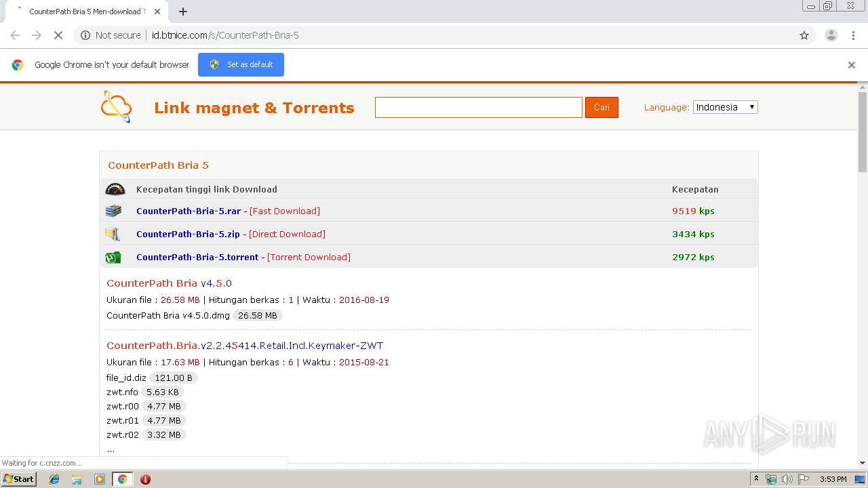The width and height of the screenshot is (868, 488).
Task: Click Set as default button
Action: [x=241, y=65]
